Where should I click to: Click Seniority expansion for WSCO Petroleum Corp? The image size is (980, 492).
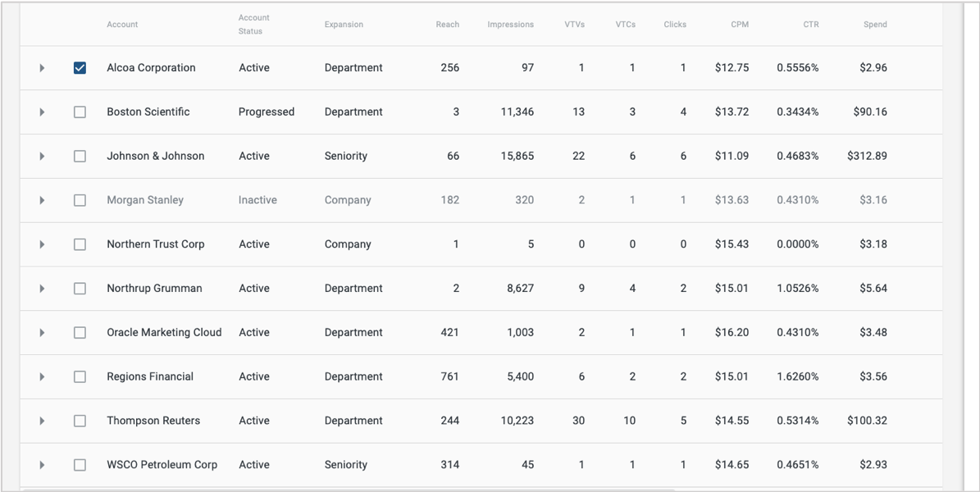coord(345,464)
